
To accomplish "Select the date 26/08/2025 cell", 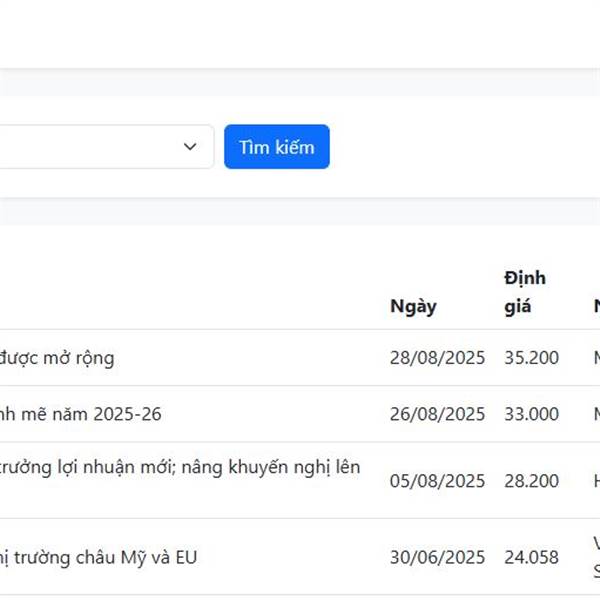I will click(437, 414).
